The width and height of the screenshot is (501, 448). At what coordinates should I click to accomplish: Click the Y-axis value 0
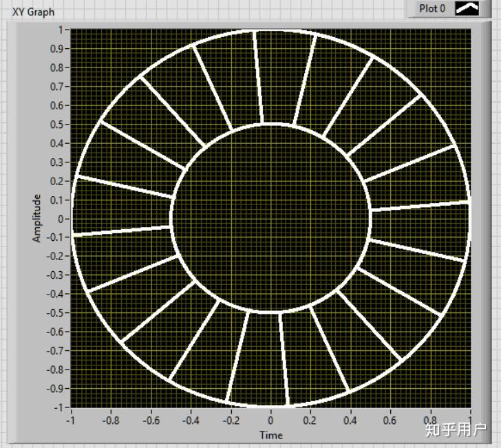coord(61,220)
